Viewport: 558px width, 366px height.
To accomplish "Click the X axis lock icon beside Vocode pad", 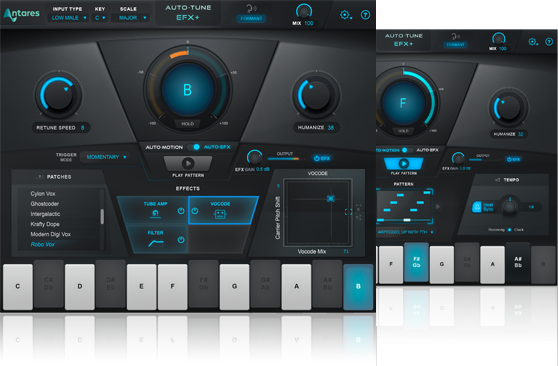I will [x=358, y=207].
